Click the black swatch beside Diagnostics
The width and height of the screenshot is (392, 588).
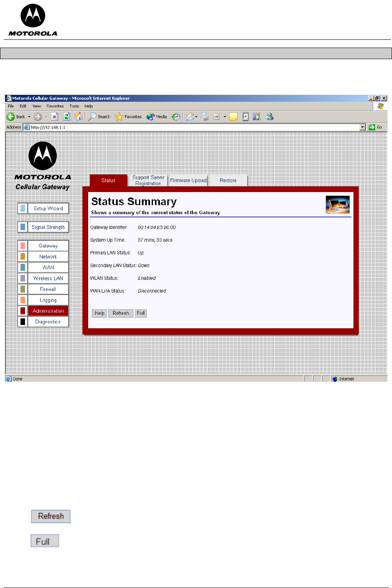23,322
